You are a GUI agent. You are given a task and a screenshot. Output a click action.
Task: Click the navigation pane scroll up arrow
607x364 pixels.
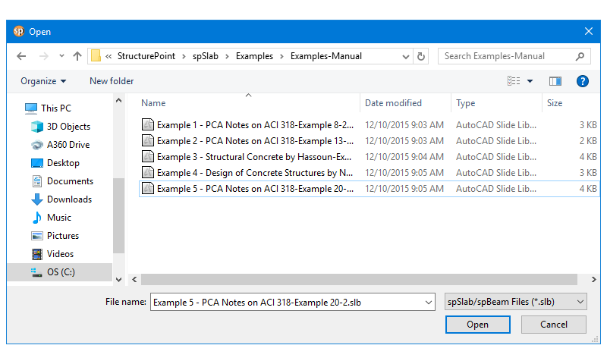pos(119,101)
